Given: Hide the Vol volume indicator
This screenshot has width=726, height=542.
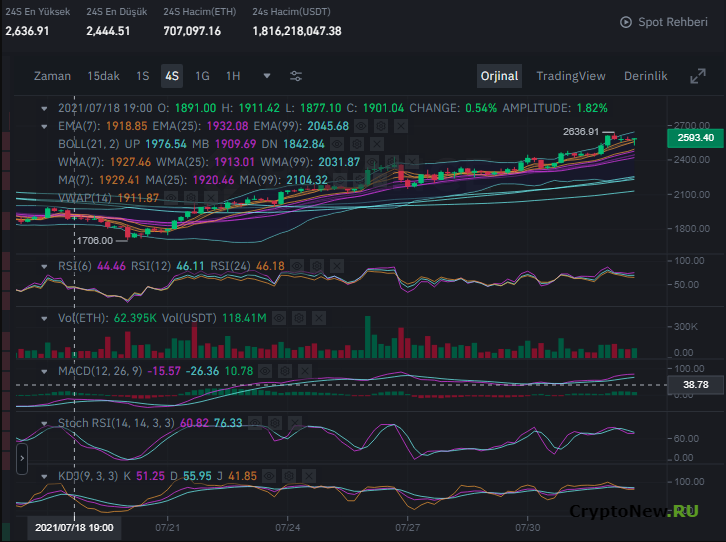Looking at the screenshot, I should 279,318.
